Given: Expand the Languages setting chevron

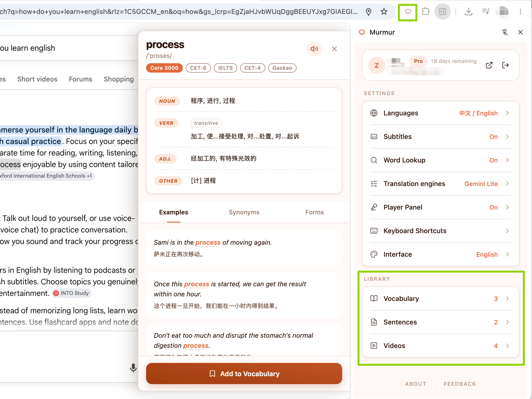Looking at the screenshot, I should point(507,113).
